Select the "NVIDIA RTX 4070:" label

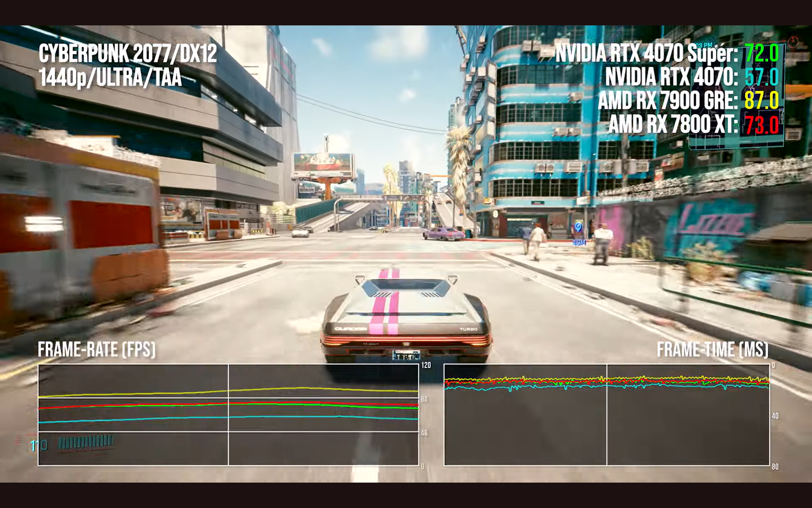point(671,76)
